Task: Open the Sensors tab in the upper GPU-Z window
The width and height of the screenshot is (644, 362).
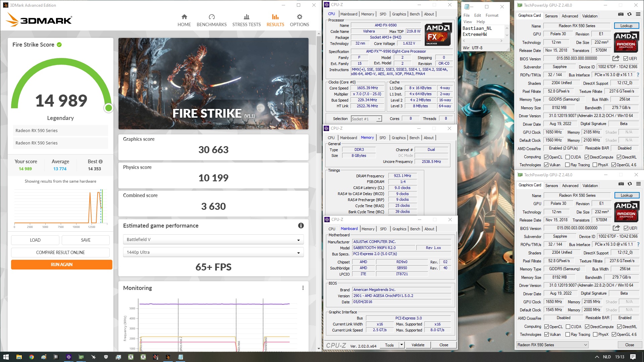Action: [551, 16]
